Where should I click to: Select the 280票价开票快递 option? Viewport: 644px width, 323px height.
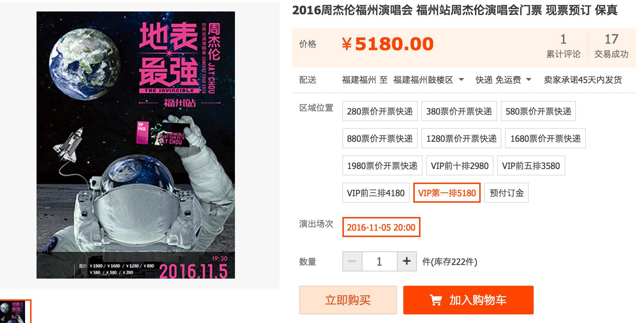(x=380, y=111)
